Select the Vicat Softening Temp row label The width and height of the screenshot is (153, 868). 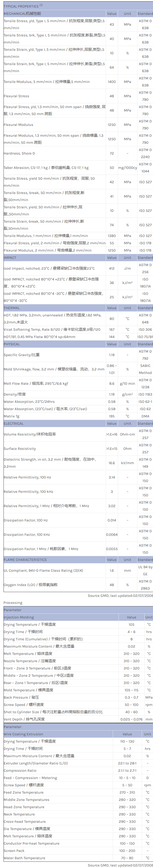(52, 329)
